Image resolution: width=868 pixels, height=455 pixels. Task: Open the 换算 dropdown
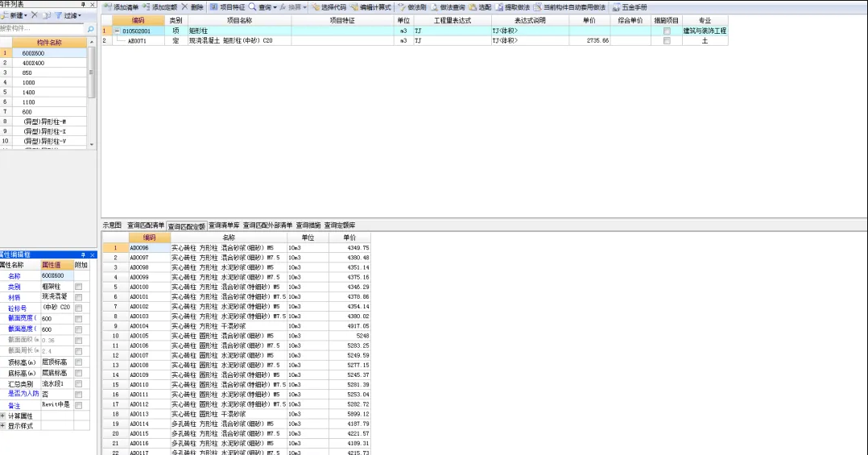tap(293, 7)
